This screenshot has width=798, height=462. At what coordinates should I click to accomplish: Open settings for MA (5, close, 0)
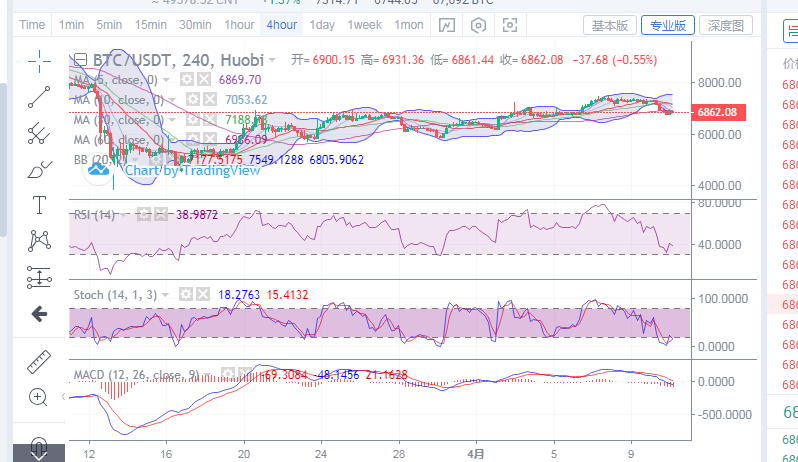[x=187, y=79]
